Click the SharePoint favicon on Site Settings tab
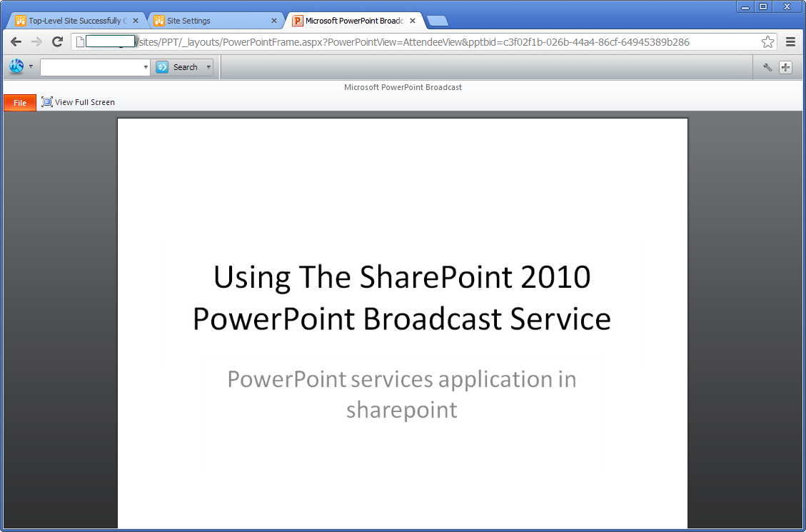The height and width of the screenshot is (532, 806). 159,21
